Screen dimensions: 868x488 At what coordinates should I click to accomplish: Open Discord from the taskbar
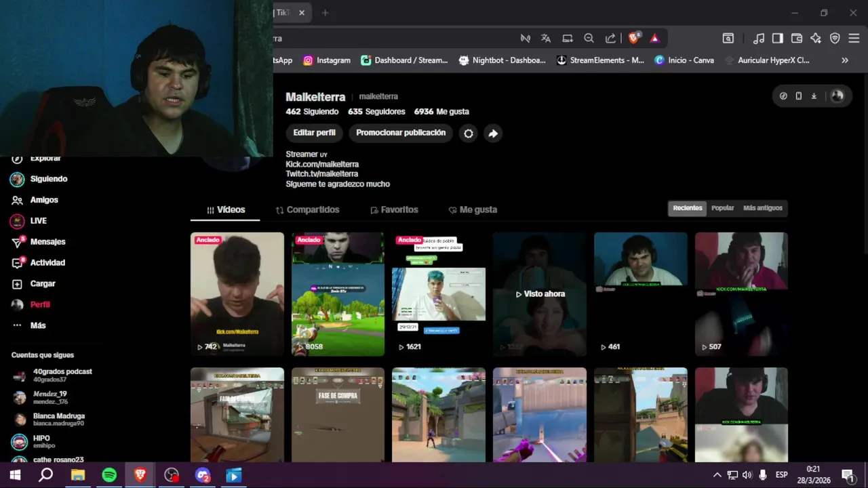pos(202,475)
